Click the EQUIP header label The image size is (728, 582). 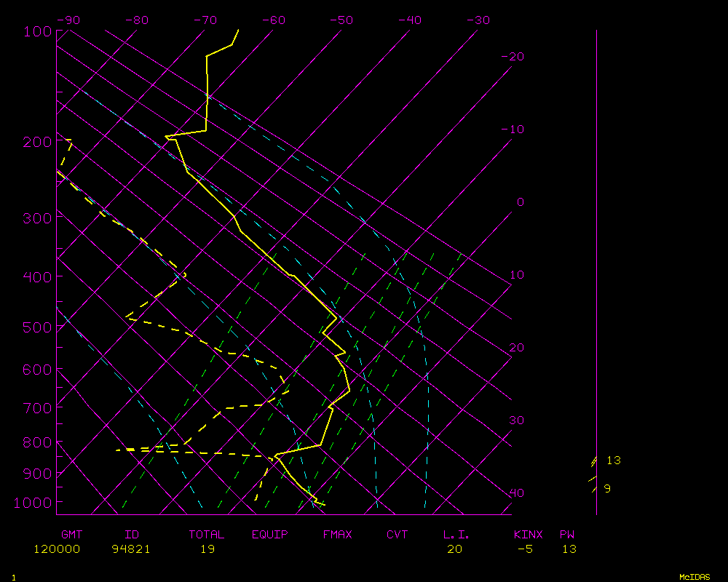pos(270,535)
